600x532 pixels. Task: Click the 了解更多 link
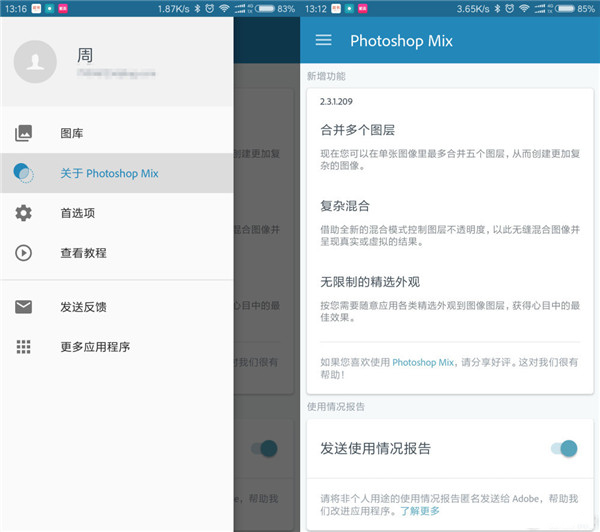(419, 511)
